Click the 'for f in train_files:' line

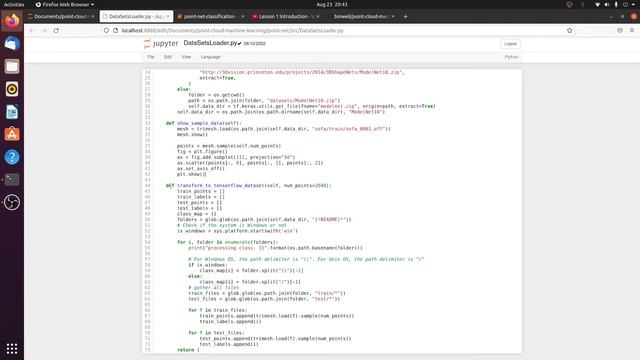pyautogui.click(x=218, y=310)
